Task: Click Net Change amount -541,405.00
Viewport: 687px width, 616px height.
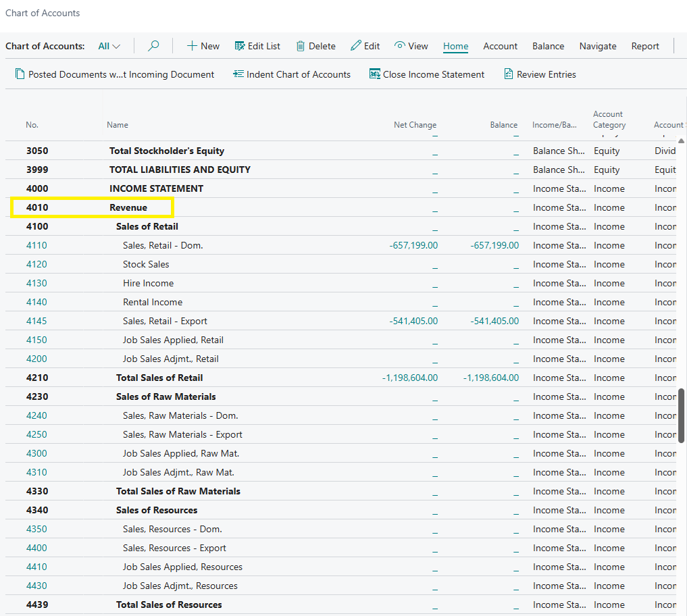Action: 413,321
